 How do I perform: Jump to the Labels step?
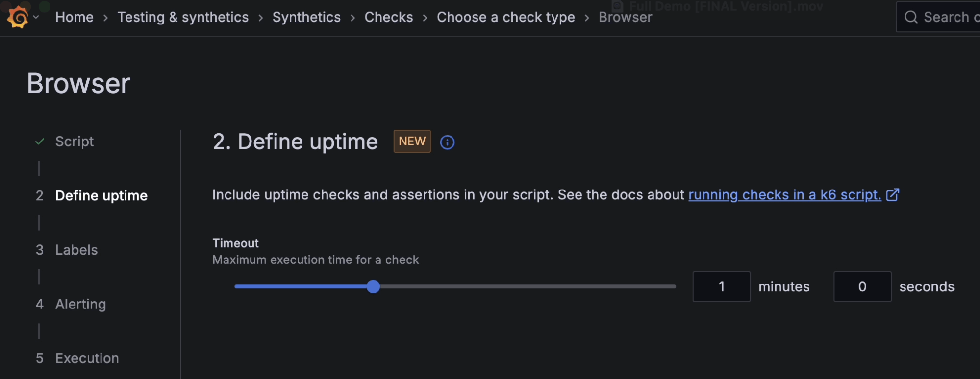[x=76, y=250]
